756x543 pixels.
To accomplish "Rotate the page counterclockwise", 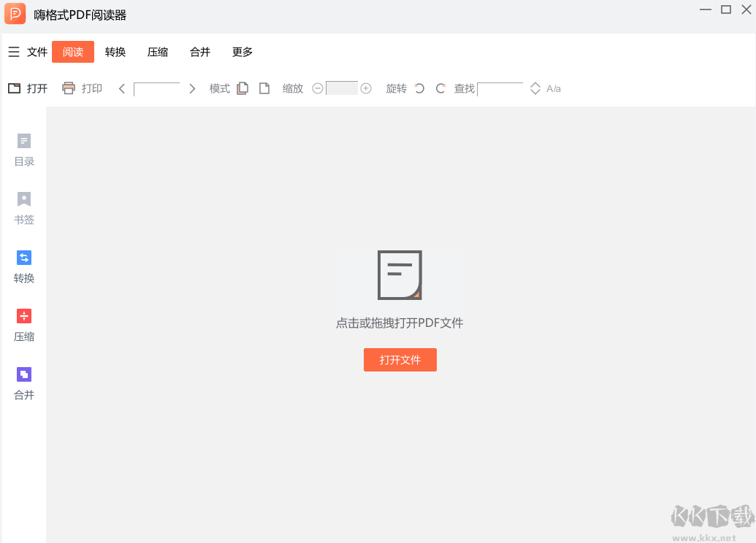I will (418, 88).
